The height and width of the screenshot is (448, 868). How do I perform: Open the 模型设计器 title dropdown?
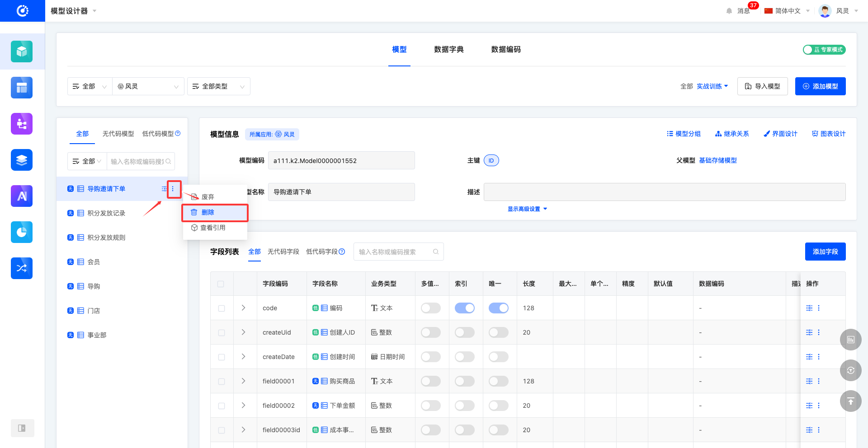click(74, 11)
